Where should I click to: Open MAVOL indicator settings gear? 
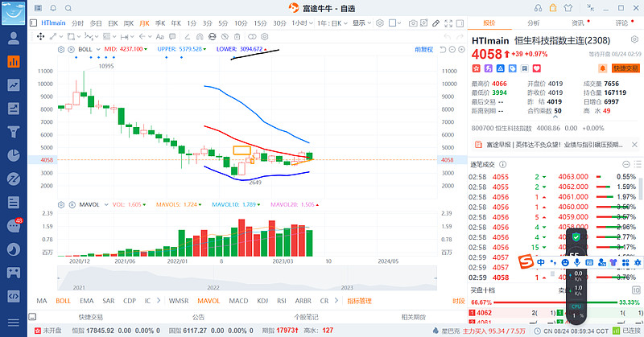coord(61,204)
